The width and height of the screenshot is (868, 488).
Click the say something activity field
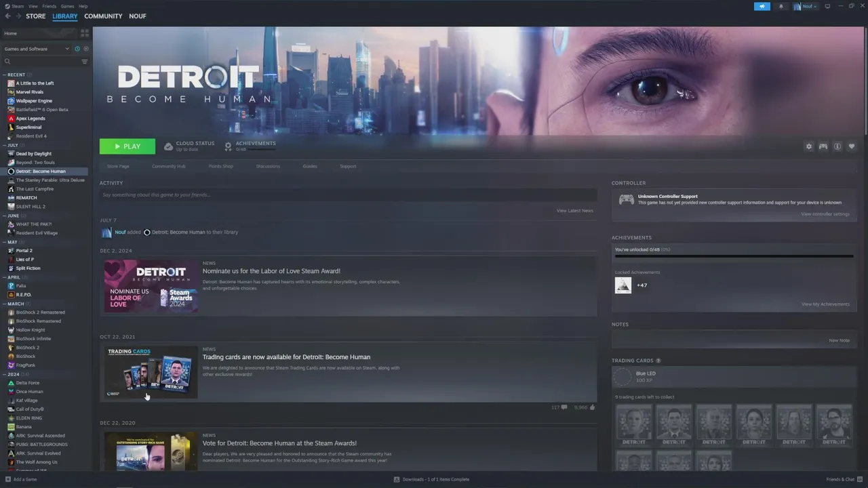[349, 195]
